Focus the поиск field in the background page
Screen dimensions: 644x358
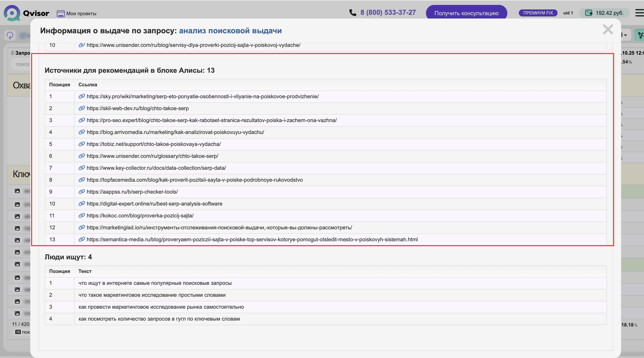[x=21, y=64]
